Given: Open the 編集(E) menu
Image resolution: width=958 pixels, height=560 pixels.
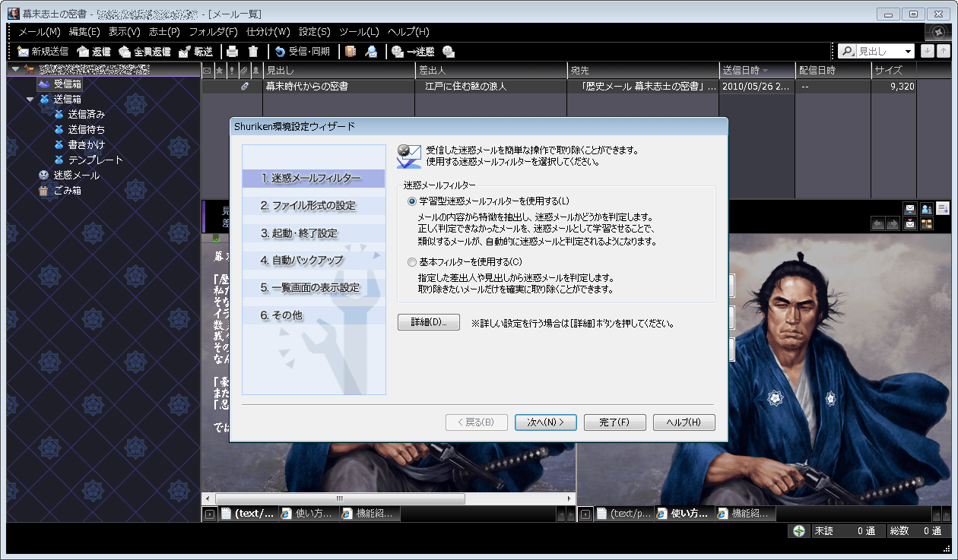Looking at the screenshot, I should point(84,32).
